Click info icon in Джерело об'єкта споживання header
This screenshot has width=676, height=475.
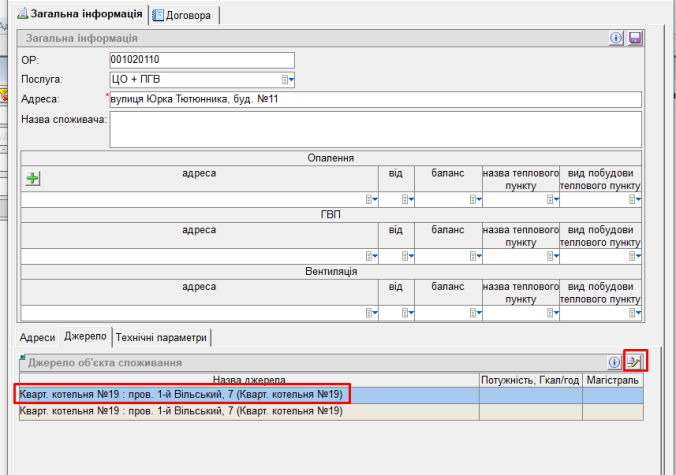(x=616, y=362)
